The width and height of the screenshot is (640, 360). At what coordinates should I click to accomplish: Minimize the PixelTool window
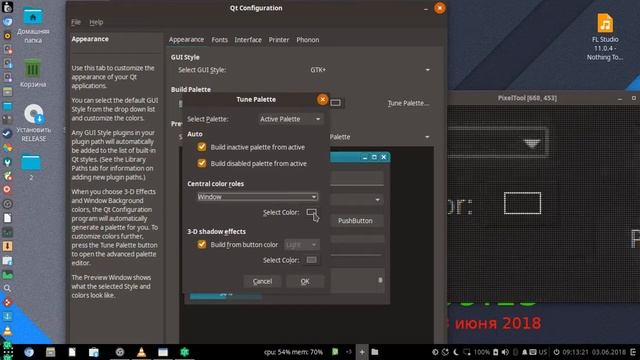(620, 98)
